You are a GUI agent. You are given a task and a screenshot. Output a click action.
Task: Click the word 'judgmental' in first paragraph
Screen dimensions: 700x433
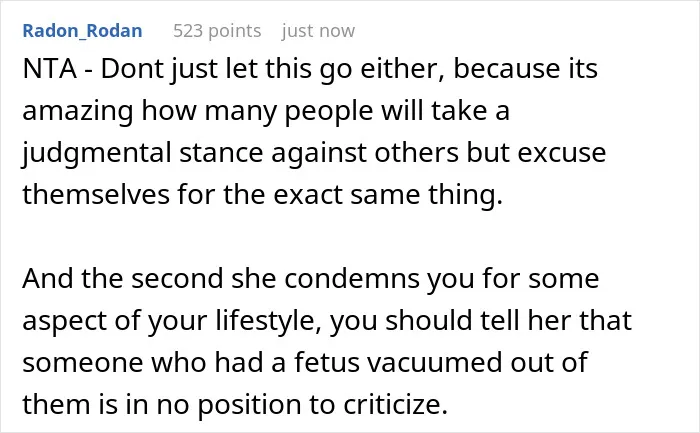pos(97,153)
